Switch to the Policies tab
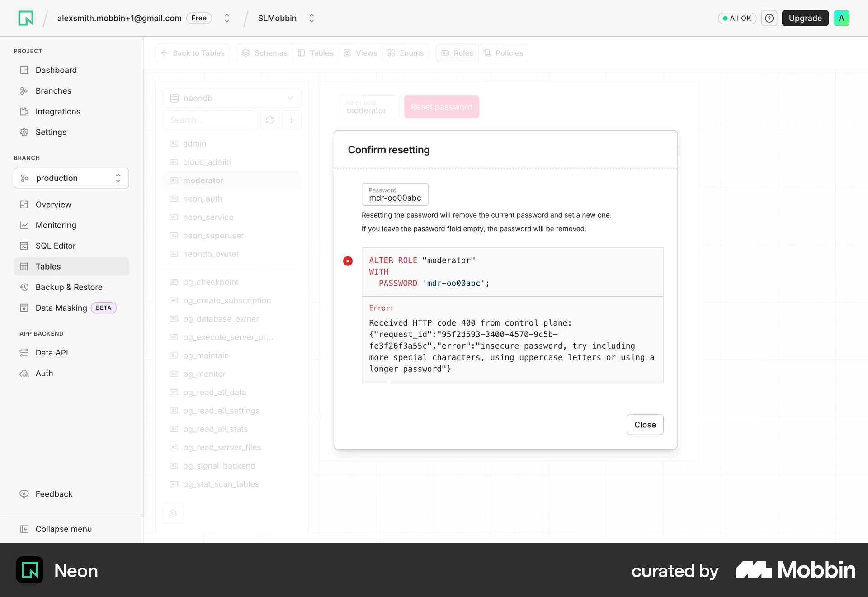The height and width of the screenshot is (597, 868). 503,53
